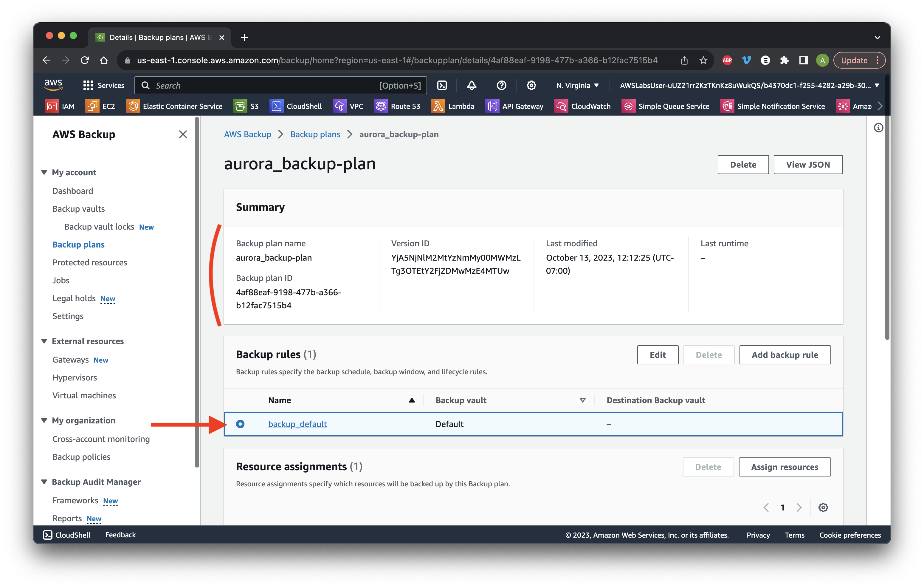Open Cookie preferences in footer

[850, 535]
